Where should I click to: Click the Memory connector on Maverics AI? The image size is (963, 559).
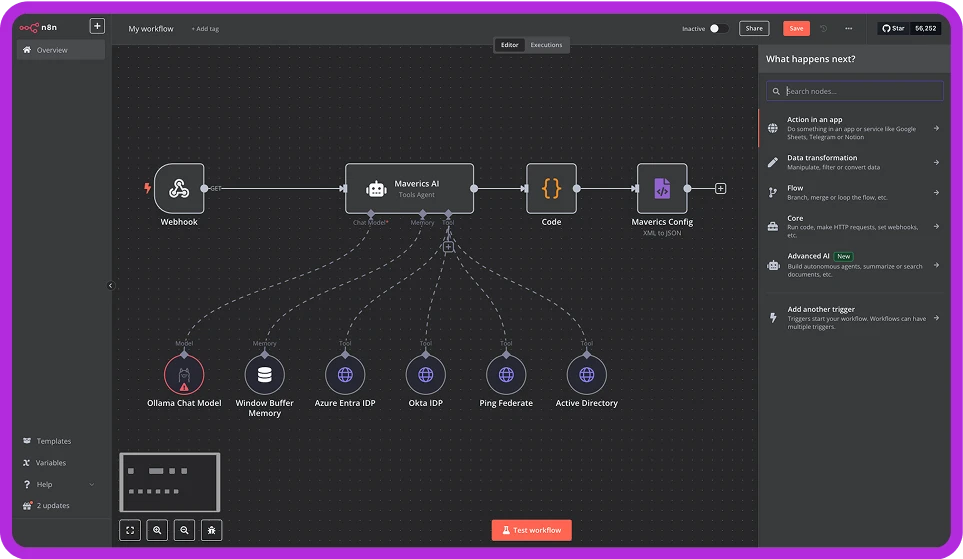423,214
